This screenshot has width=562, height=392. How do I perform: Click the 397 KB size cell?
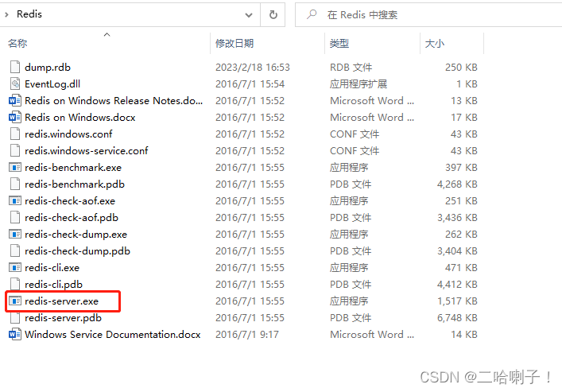click(461, 167)
